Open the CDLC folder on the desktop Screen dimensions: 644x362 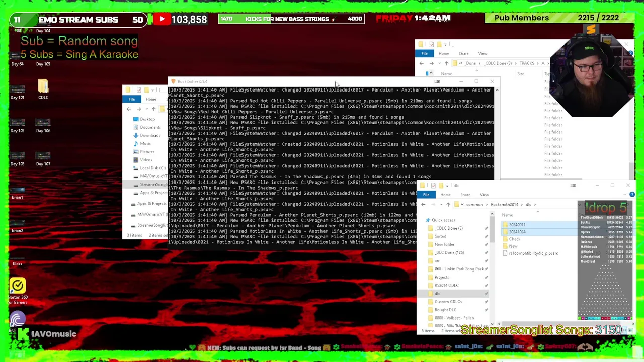(x=43, y=89)
